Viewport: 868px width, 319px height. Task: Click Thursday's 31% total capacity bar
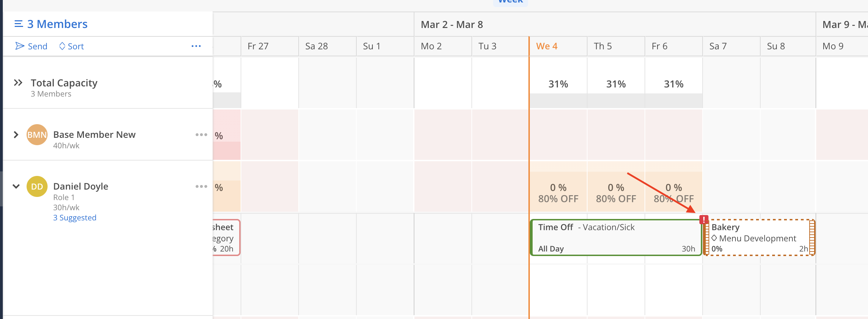pyautogui.click(x=616, y=84)
